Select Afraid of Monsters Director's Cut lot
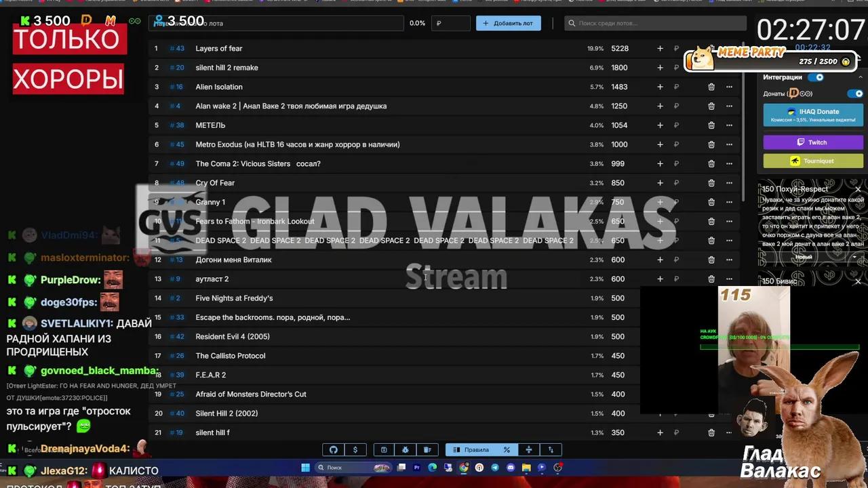 [251, 394]
